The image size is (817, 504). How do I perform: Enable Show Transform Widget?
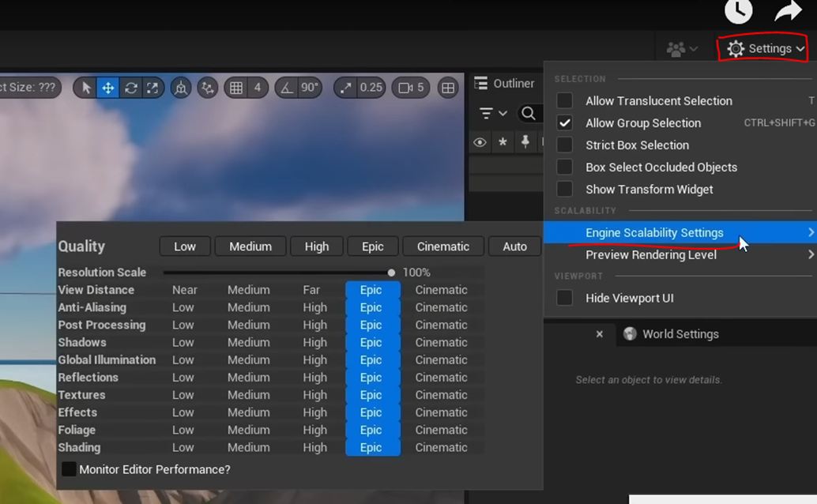click(x=564, y=189)
